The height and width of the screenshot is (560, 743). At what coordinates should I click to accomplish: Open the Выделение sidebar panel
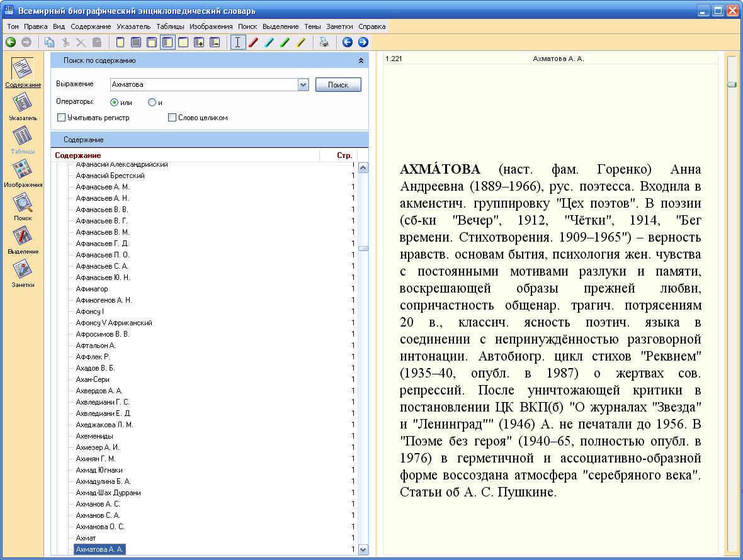23,240
